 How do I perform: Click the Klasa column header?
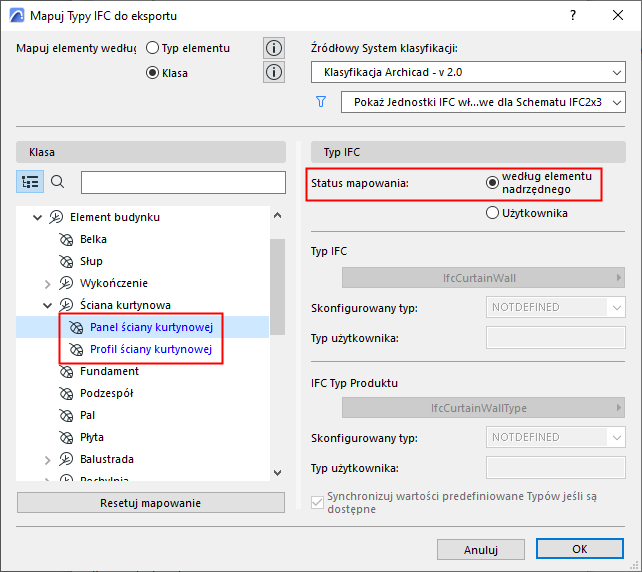pos(151,152)
